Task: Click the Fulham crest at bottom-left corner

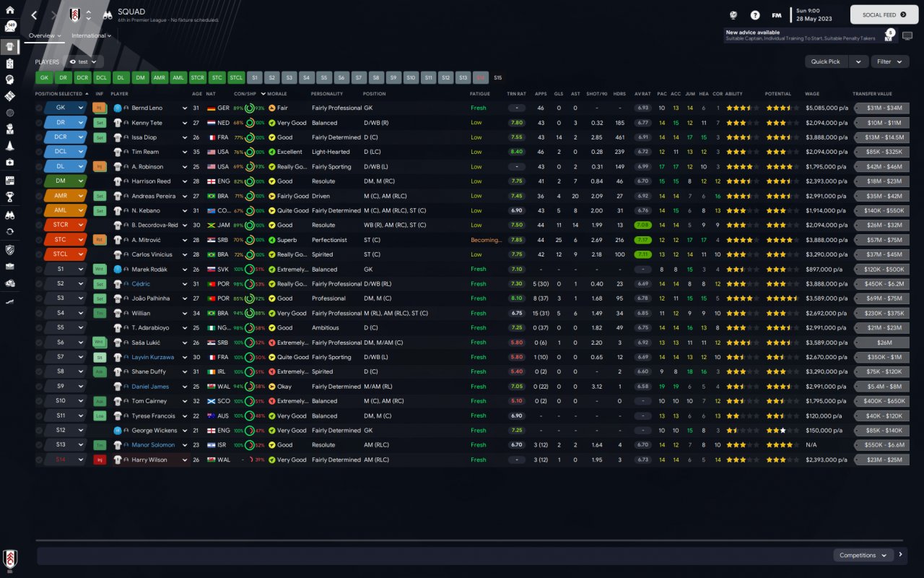Action: click(10, 558)
